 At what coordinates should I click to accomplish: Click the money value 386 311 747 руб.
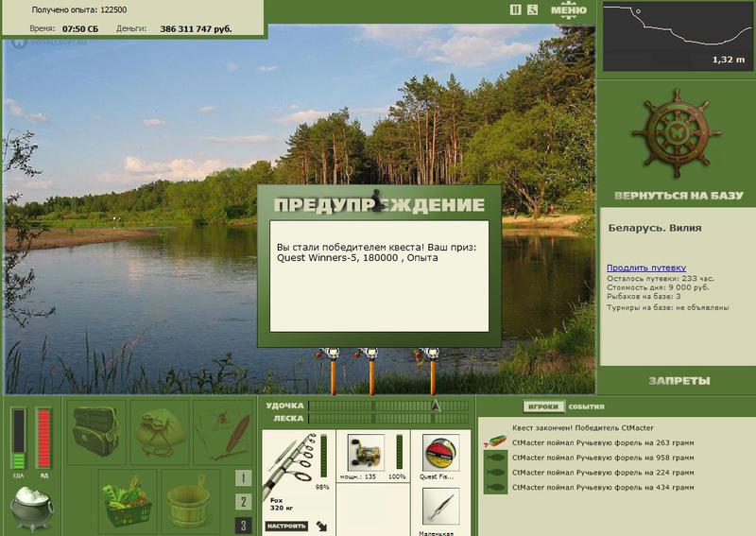(x=196, y=29)
